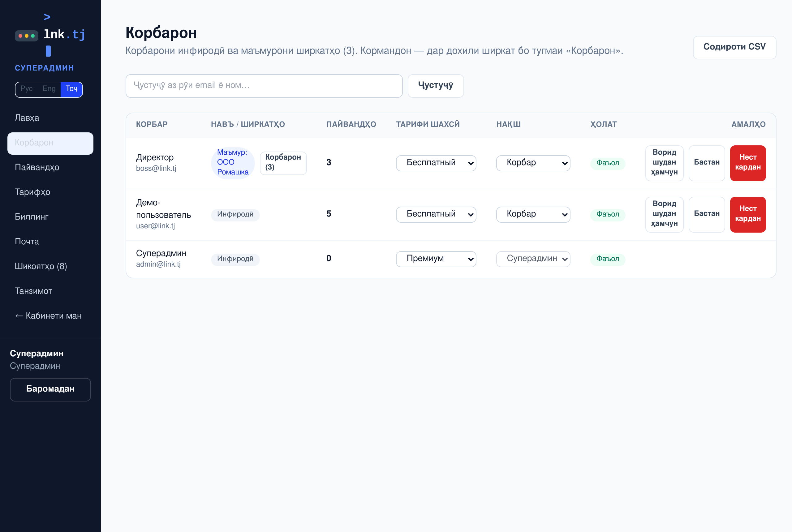This screenshot has height=532, width=792.
Task: Open the Суперадмин role dropdown
Action: [533, 259]
